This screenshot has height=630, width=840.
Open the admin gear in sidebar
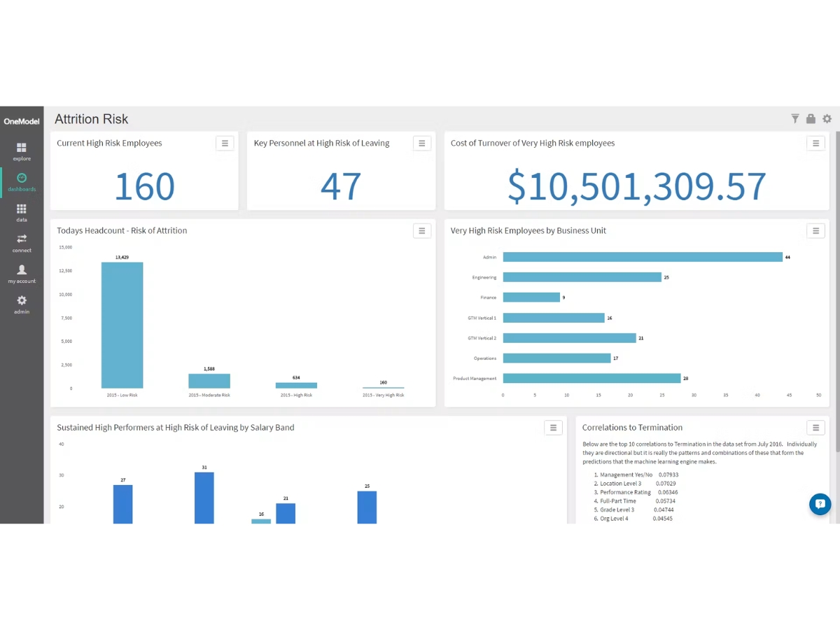click(22, 304)
